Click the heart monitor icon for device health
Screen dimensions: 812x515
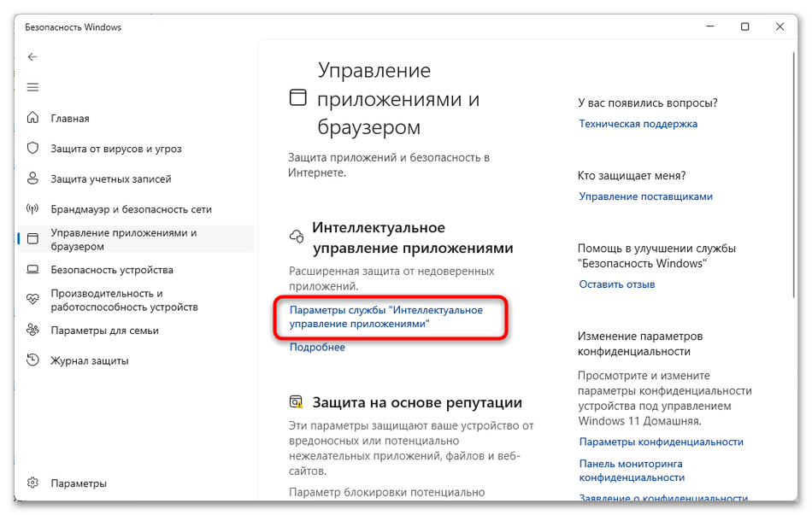[32, 300]
